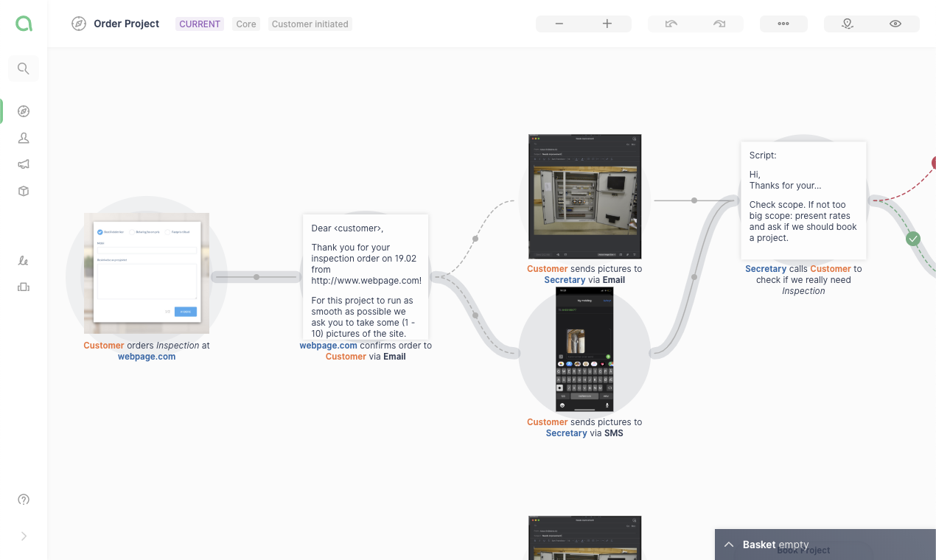Open the personas icon in sidebar
The height and width of the screenshot is (560, 936).
(24, 138)
